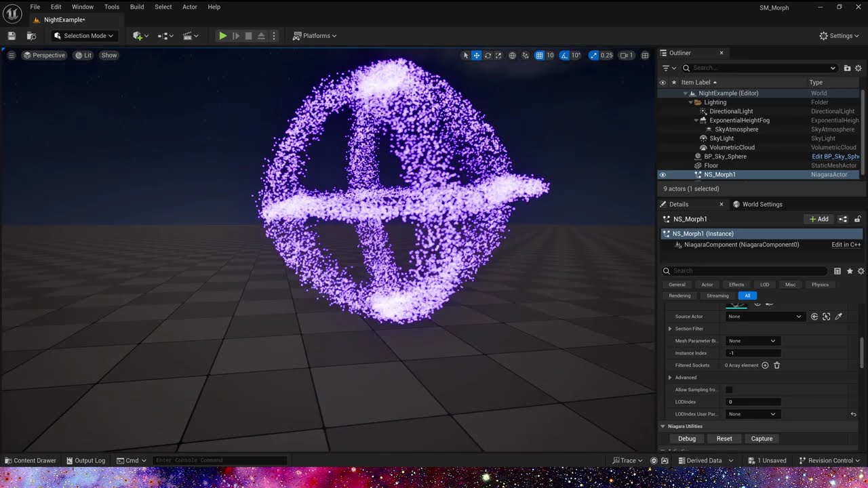Save the current level with the floppy icon
The height and width of the screenshot is (488, 868).
click(12, 36)
